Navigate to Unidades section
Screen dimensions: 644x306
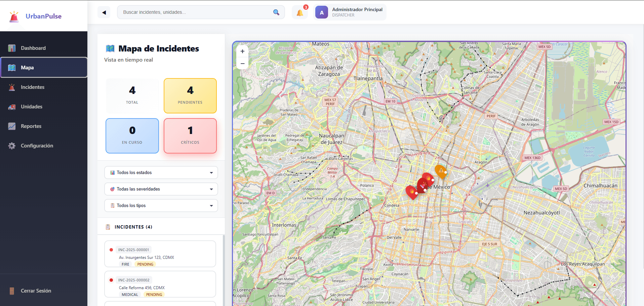pyautogui.click(x=31, y=107)
